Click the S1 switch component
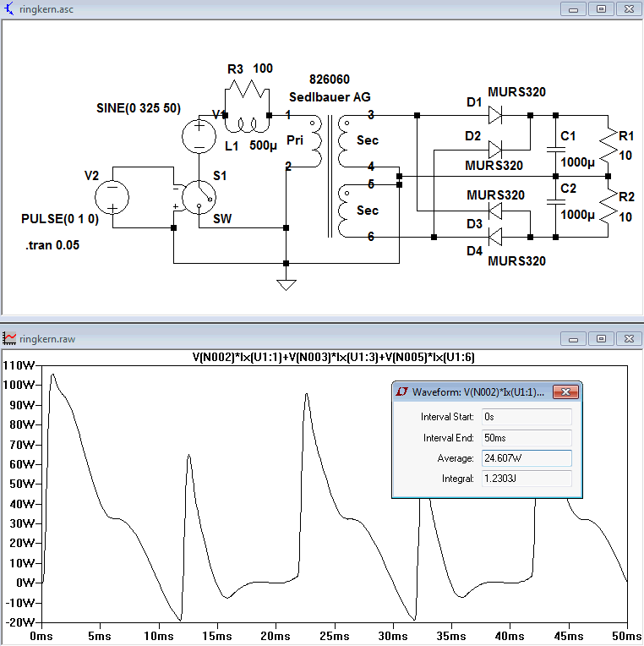Screen dimensions: 644x646 coord(199,197)
